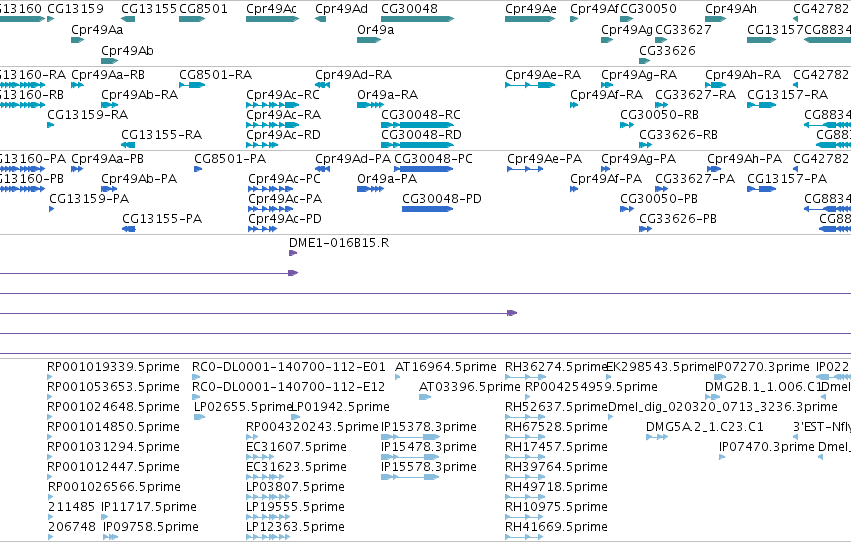Click transcript Cpr49Ac-RA
Image resolution: width=851 pixels, height=542 pixels.
pos(270,125)
